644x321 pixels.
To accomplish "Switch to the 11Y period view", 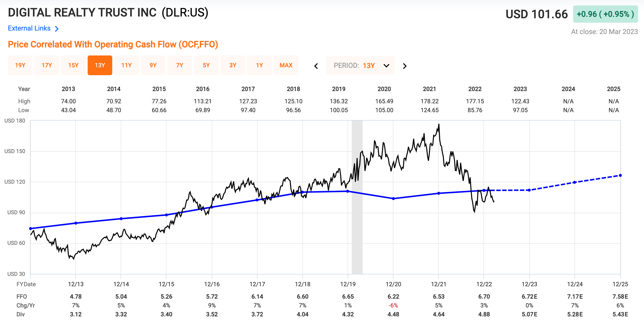I will click(127, 65).
